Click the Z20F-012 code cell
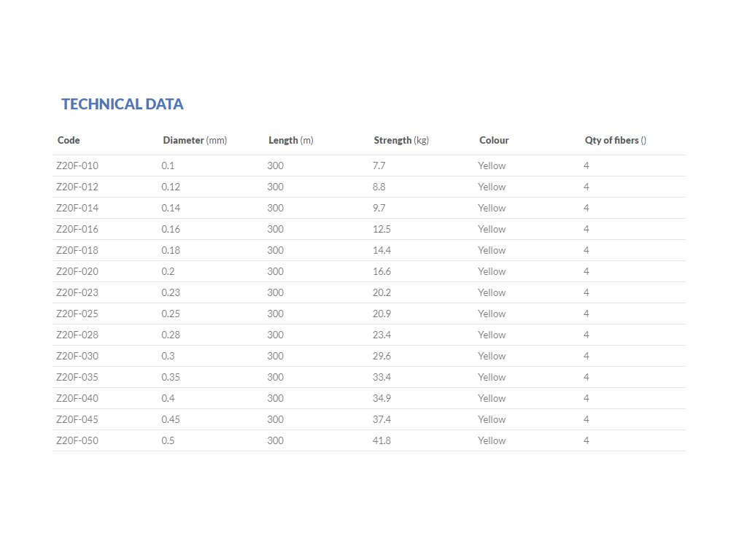This screenshot has height=560, width=747. pos(77,187)
